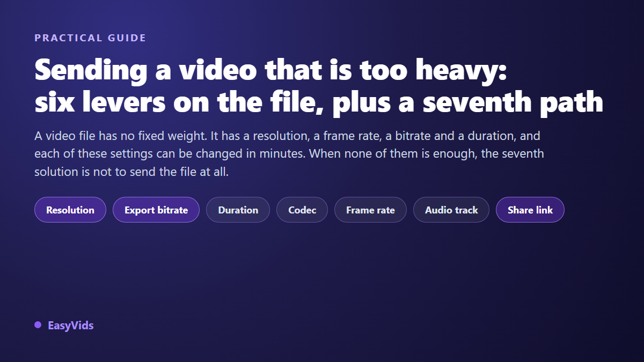Click the headline starting 'Sending a video'

tap(319, 86)
